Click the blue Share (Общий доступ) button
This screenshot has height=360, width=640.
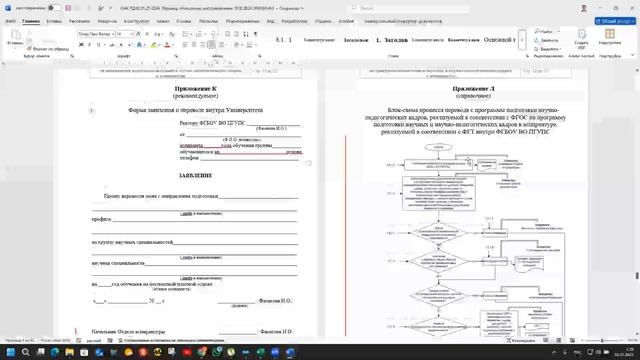[x=615, y=21]
